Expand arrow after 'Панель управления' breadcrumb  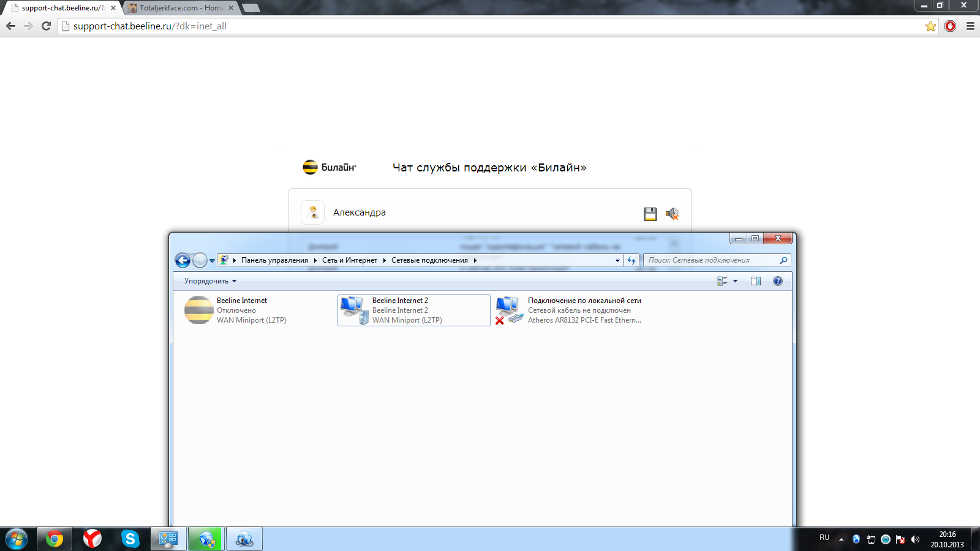point(315,260)
